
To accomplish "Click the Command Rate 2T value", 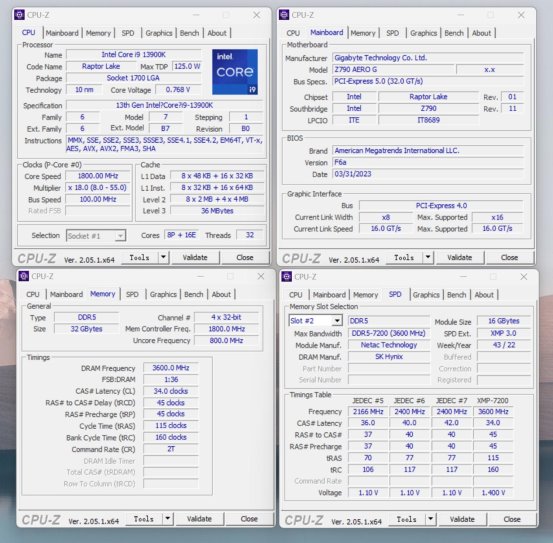I will pos(171,449).
